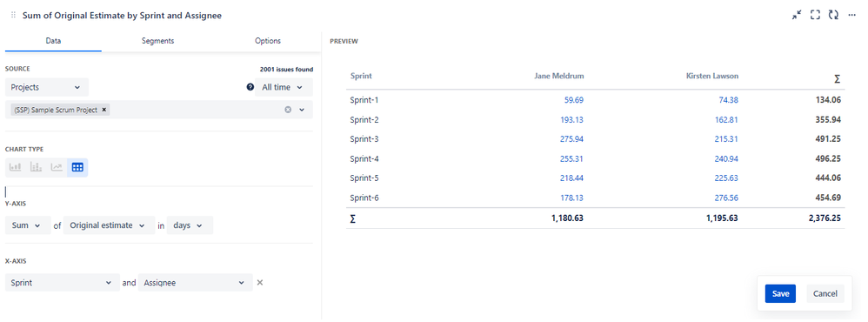Open Jane Meldrum's Sprint-1 value 59.69

(573, 100)
